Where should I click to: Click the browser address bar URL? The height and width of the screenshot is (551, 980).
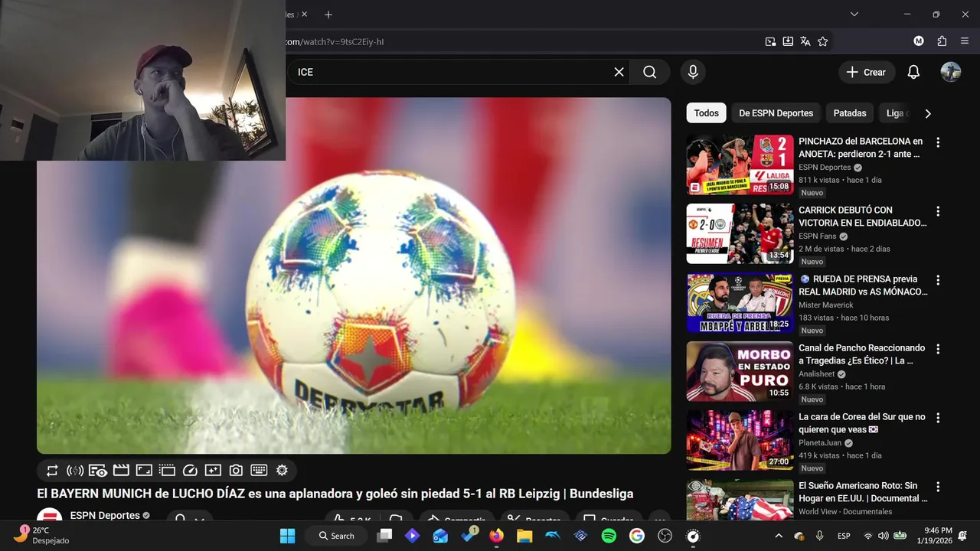334,41
